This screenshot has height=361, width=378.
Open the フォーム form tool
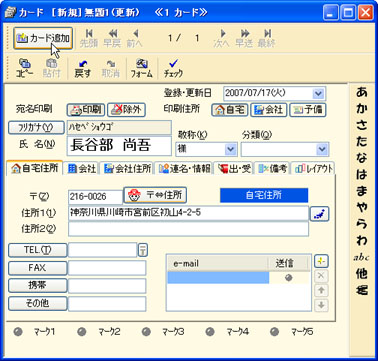pos(141,68)
